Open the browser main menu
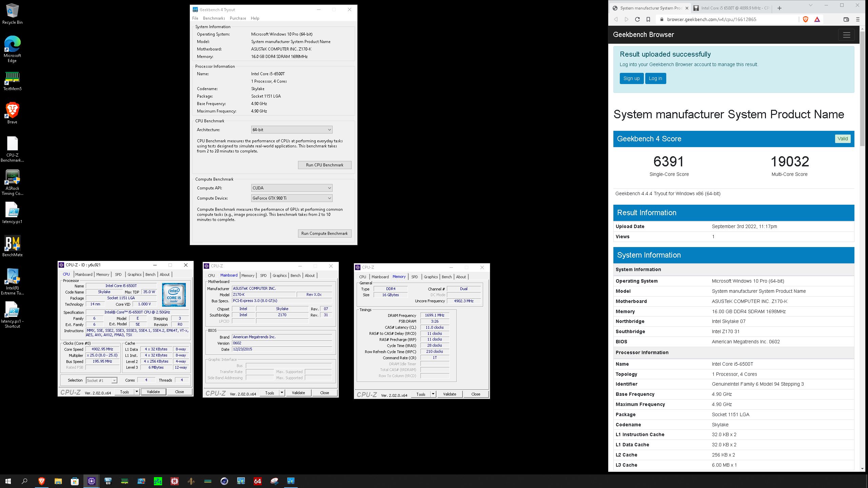The width and height of the screenshot is (868, 488). 858,19
